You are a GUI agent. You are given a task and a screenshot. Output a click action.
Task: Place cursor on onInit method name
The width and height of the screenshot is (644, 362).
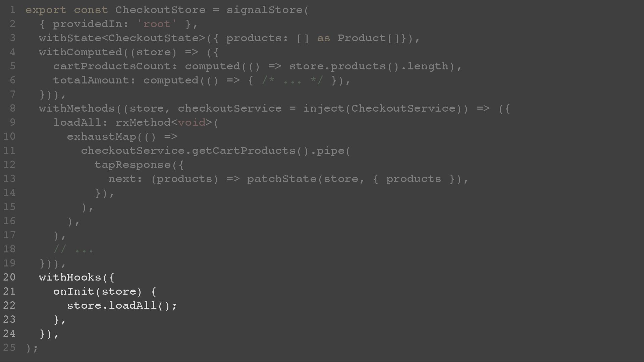point(73,292)
